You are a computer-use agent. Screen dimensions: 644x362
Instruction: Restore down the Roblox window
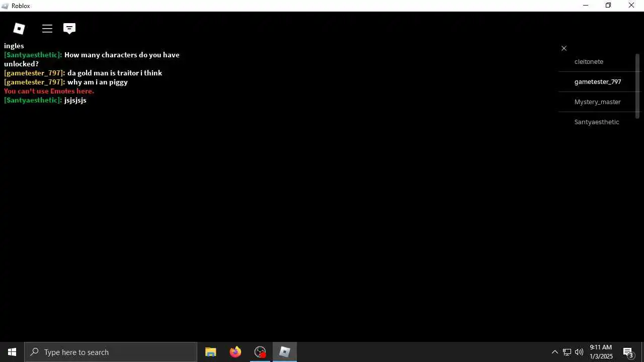point(608,6)
